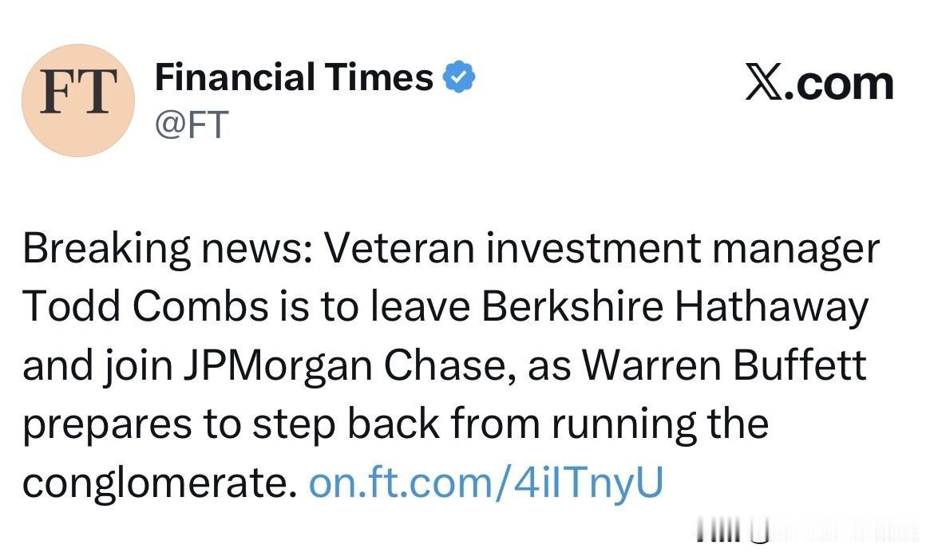
Task: Open the FT profile avatar
Action: (x=78, y=100)
